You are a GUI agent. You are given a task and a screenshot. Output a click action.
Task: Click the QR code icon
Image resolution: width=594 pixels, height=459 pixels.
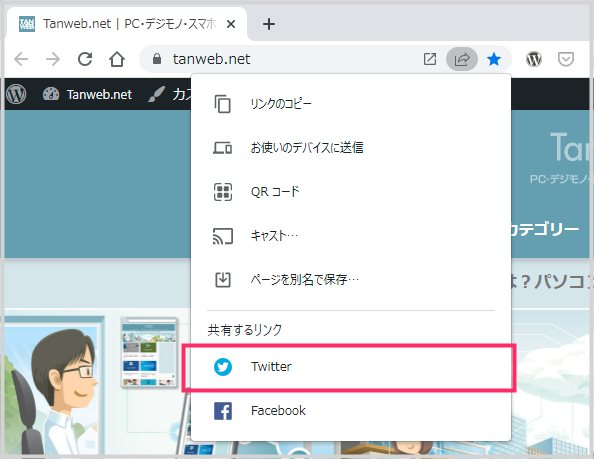(x=223, y=192)
